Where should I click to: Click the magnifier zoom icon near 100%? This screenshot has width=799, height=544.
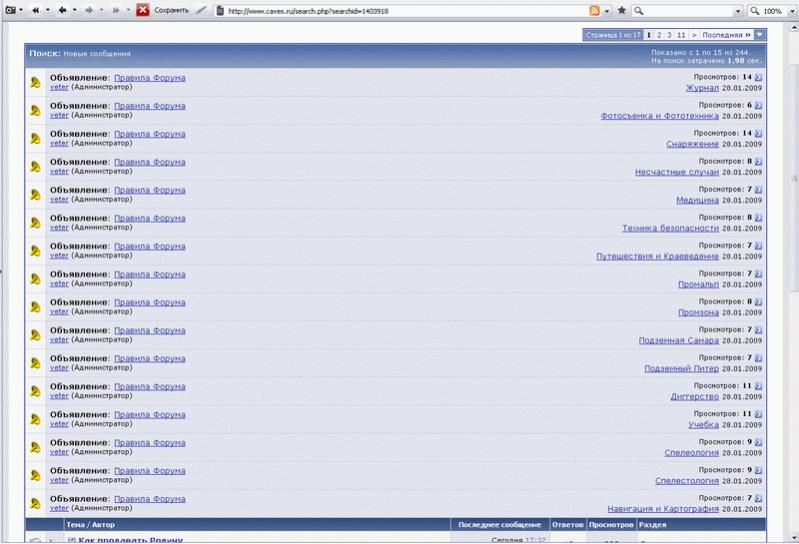click(x=755, y=10)
